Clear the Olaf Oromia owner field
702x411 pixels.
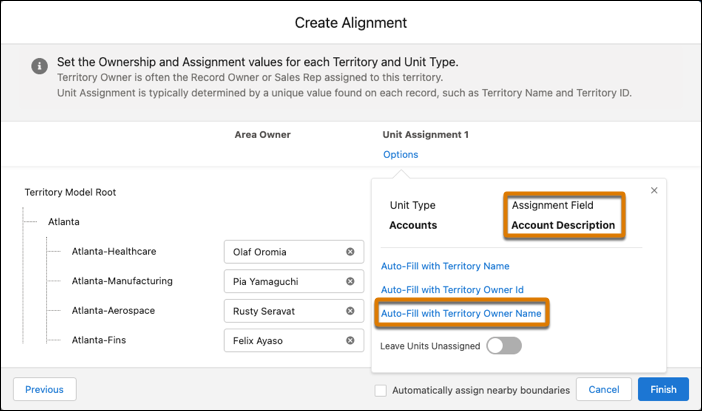pyautogui.click(x=350, y=252)
